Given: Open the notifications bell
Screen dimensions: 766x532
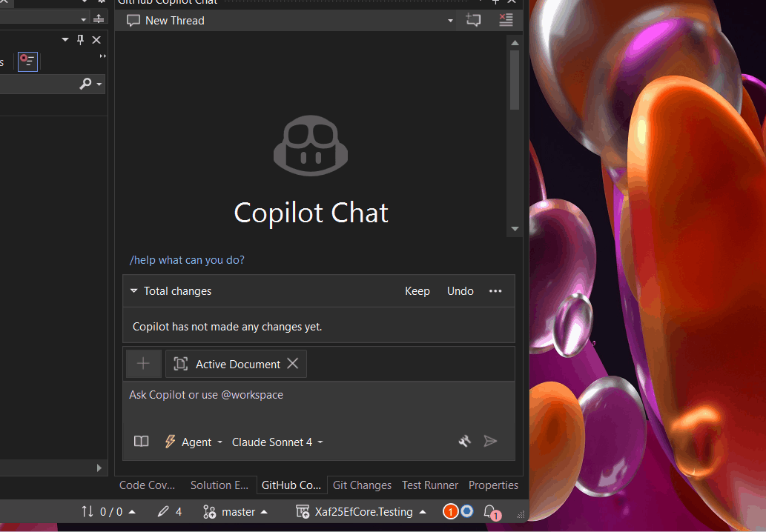Looking at the screenshot, I should (x=491, y=512).
